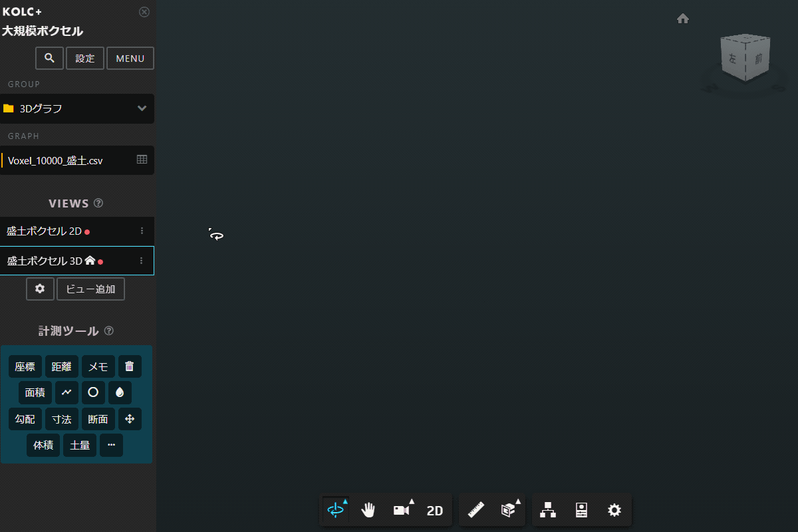Click the ビュー追加 button
Image resolution: width=798 pixels, height=532 pixels.
coord(90,289)
